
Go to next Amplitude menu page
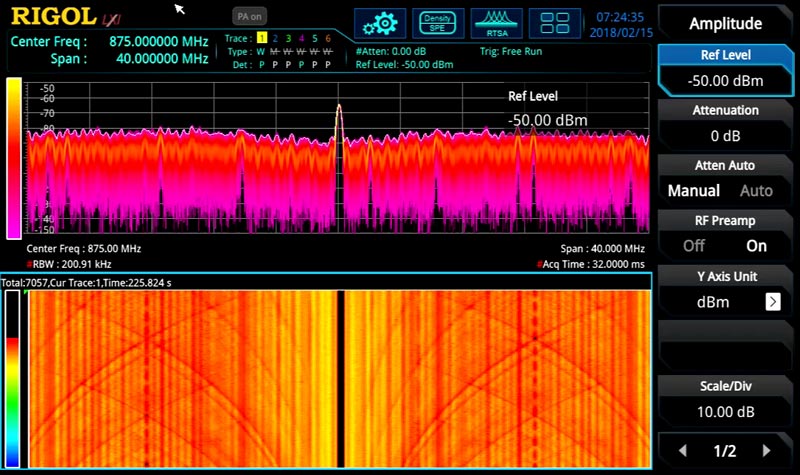coord(767,451)
